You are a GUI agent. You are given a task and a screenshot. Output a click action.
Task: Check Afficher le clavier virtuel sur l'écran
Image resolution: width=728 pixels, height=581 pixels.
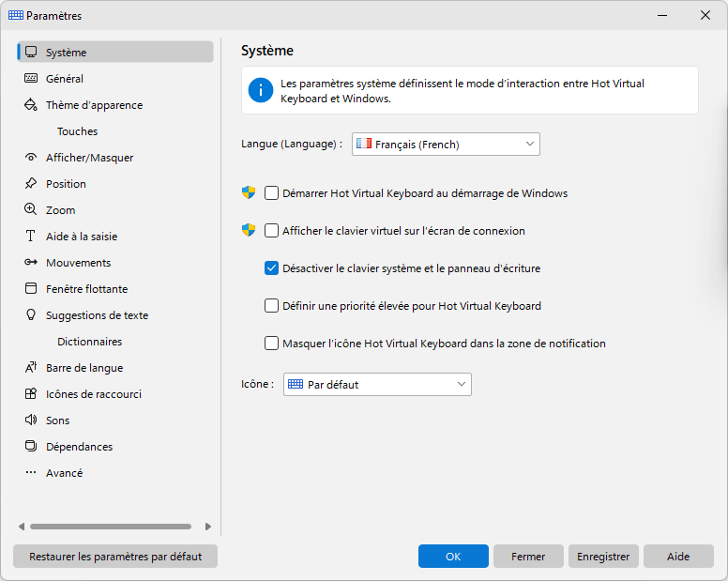click(x=271, y=230)
